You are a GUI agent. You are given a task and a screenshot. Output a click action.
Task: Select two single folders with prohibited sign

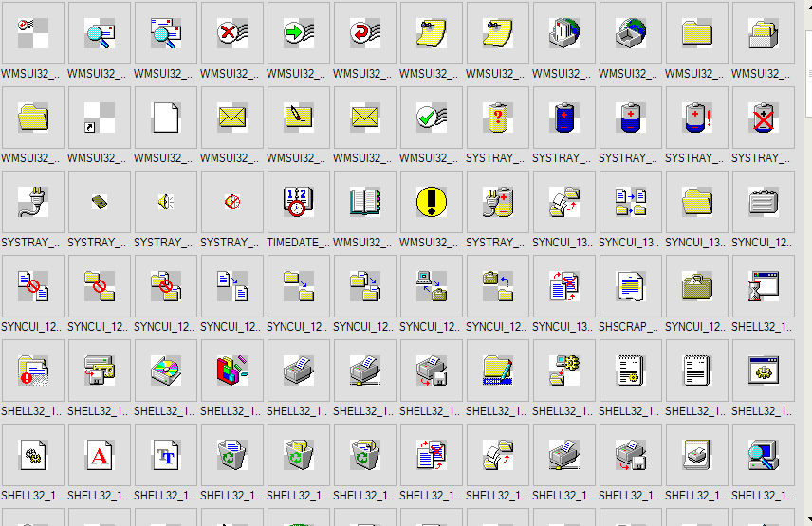100,286
